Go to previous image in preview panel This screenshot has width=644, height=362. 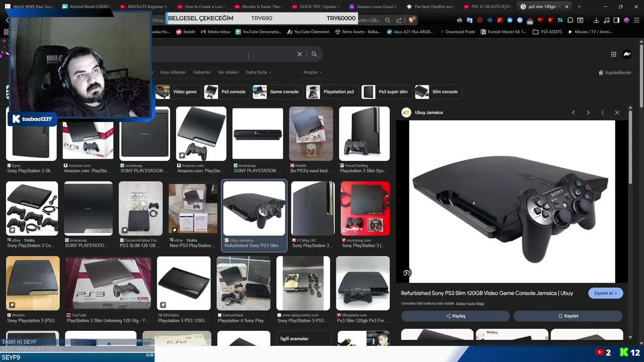[573, 113]
